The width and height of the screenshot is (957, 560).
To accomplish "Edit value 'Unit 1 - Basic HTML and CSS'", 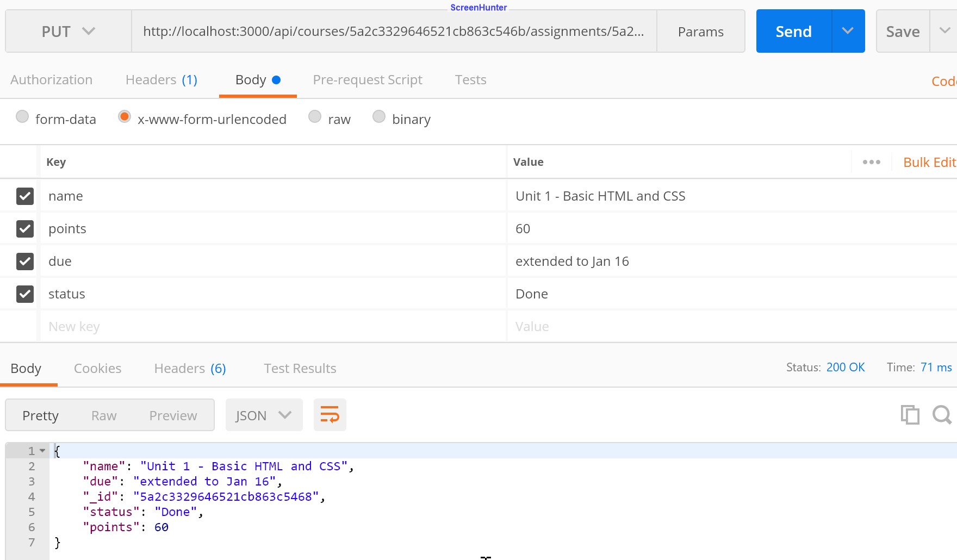I will click(x=732, y=196).
